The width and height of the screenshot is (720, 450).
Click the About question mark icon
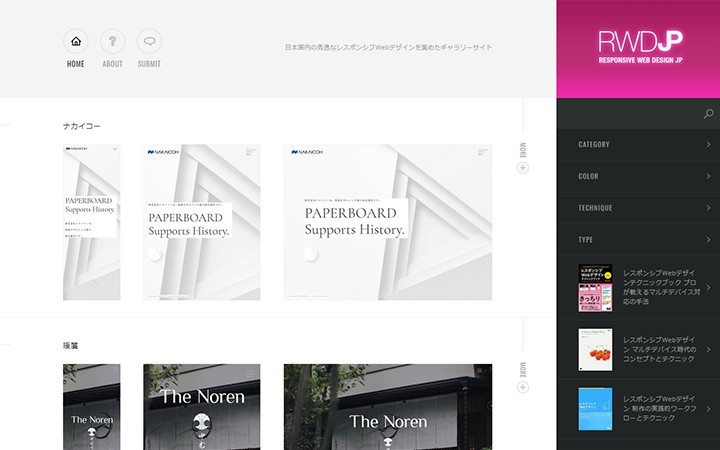112,41
